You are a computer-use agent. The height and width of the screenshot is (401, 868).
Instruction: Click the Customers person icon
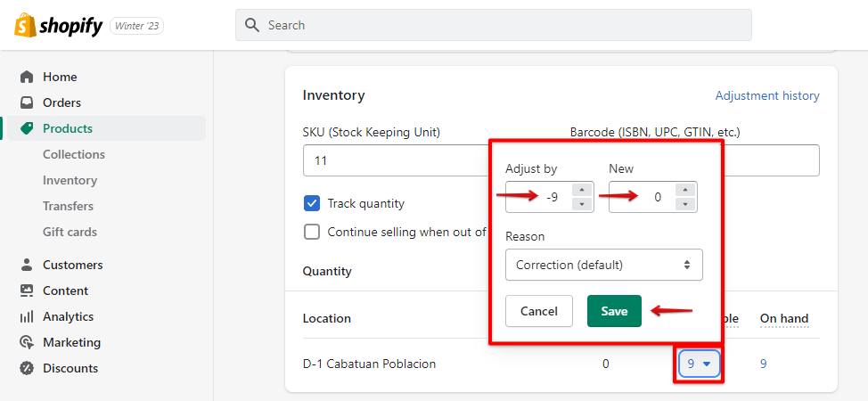point(27,265)
